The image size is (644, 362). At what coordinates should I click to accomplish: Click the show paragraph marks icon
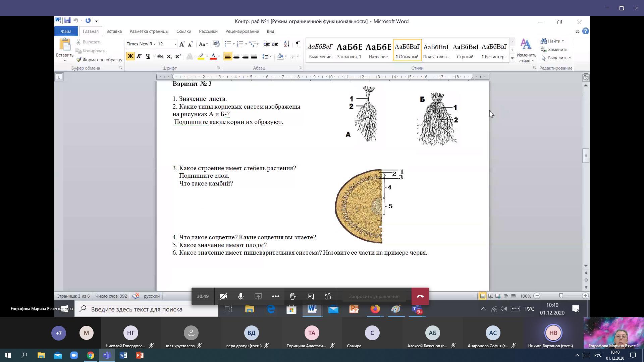point(298,44)
